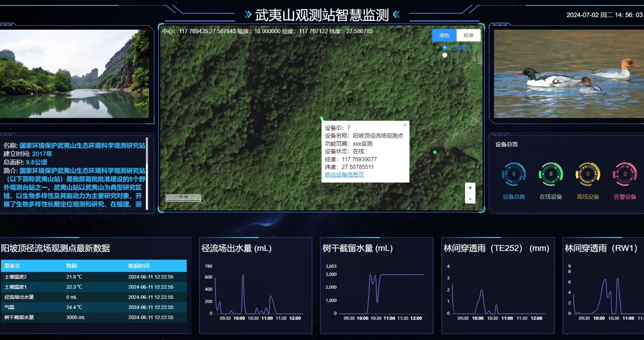644x340 pixels.
Task: Click the 数据时间 column header
Action: [139, 266]
